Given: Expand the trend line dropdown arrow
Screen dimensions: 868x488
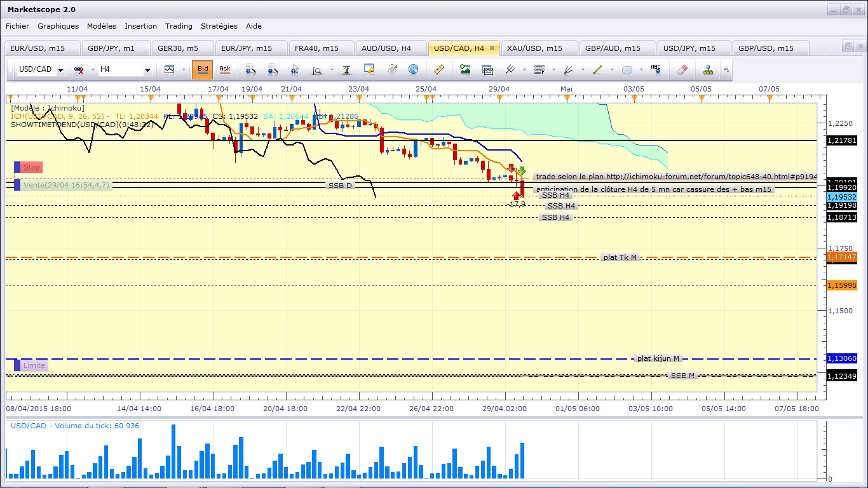Looking at the screenshot, I should tap(611, 70).
